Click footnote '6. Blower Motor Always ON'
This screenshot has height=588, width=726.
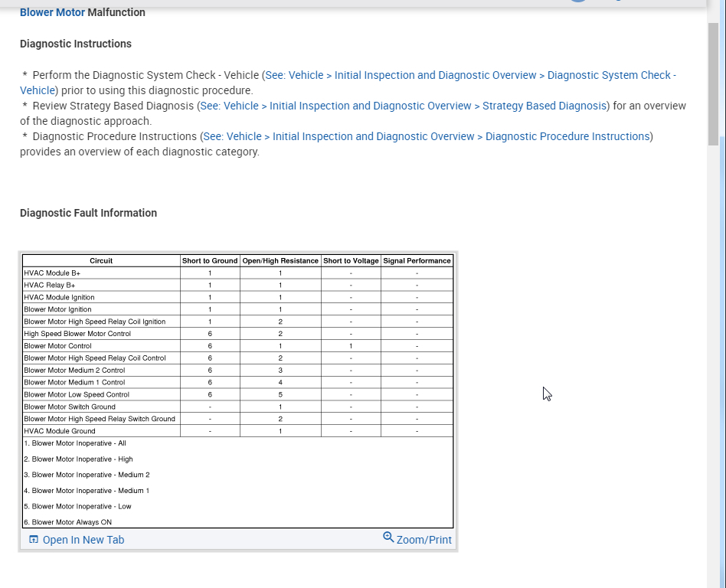coord(67,522)
